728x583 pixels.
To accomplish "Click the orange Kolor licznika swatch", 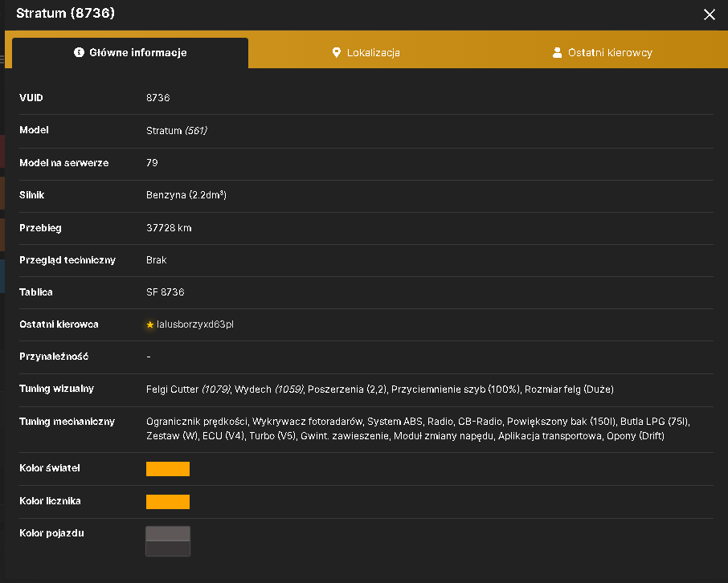I will pyautogui.click(x=168, y=502).
